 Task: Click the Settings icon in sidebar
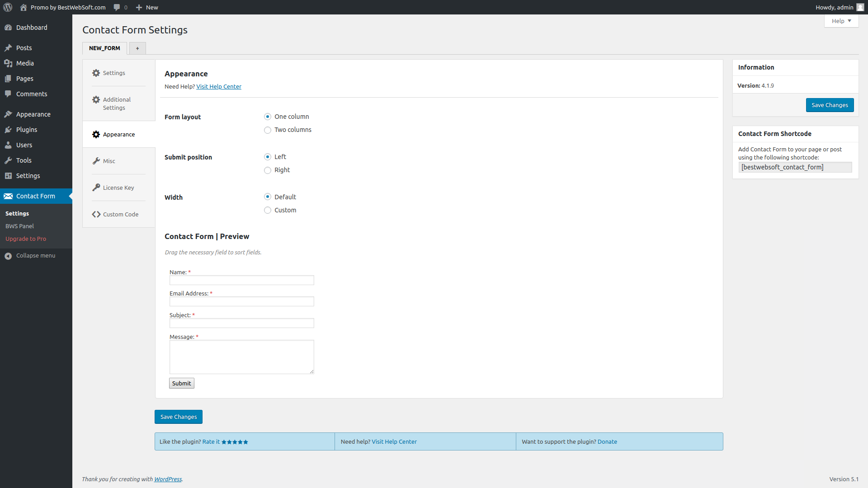8,175
